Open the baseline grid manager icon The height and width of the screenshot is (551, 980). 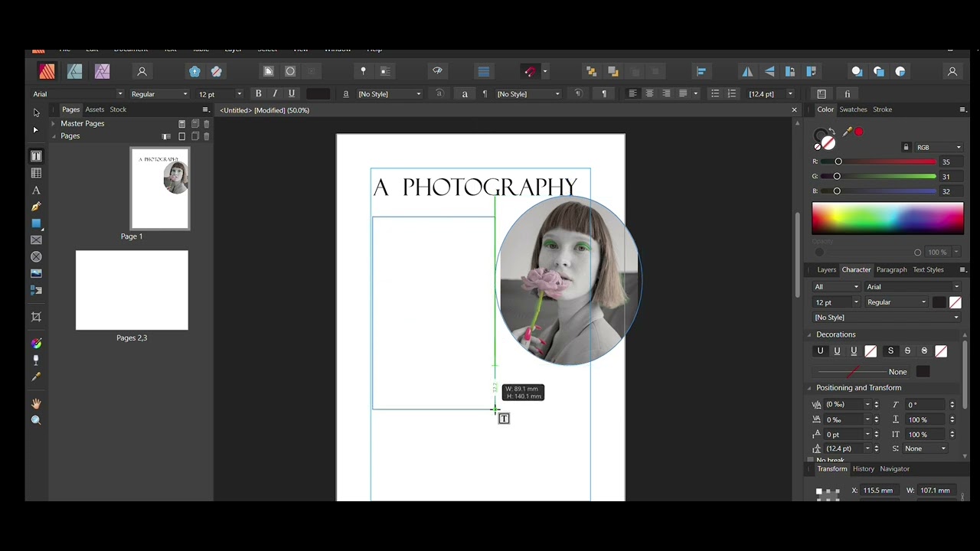[483, 71]
